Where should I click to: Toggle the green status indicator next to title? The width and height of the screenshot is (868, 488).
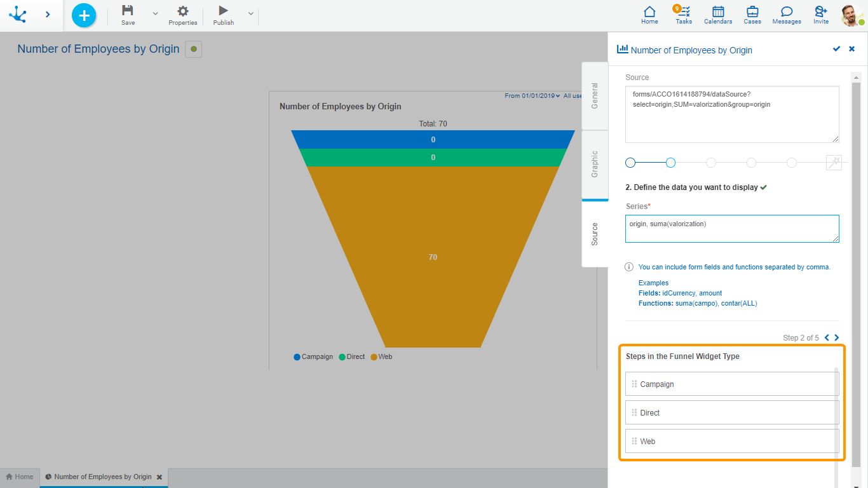click(x=193, y=49)
